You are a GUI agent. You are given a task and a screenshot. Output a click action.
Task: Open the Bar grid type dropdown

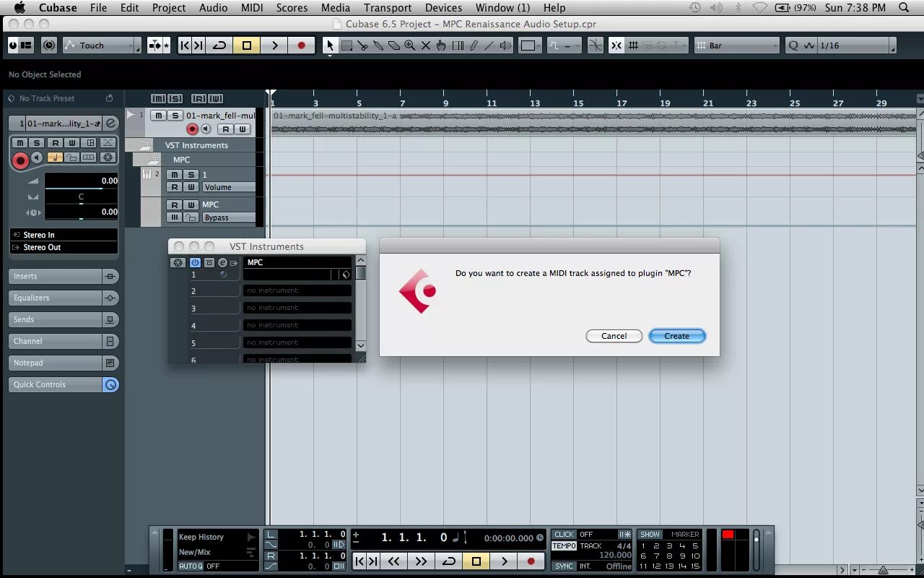[x=737, y=46]
